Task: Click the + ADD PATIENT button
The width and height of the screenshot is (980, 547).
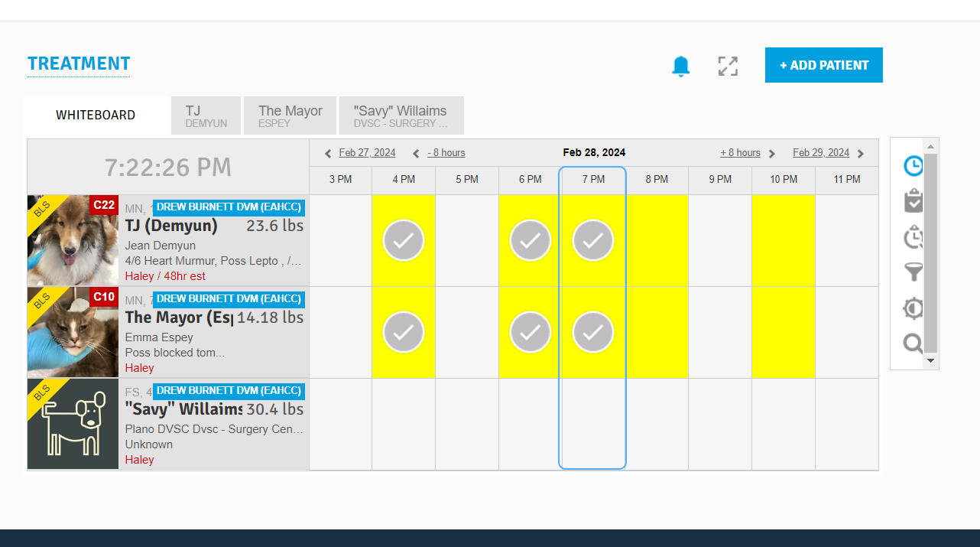Action: coord(823,65)
